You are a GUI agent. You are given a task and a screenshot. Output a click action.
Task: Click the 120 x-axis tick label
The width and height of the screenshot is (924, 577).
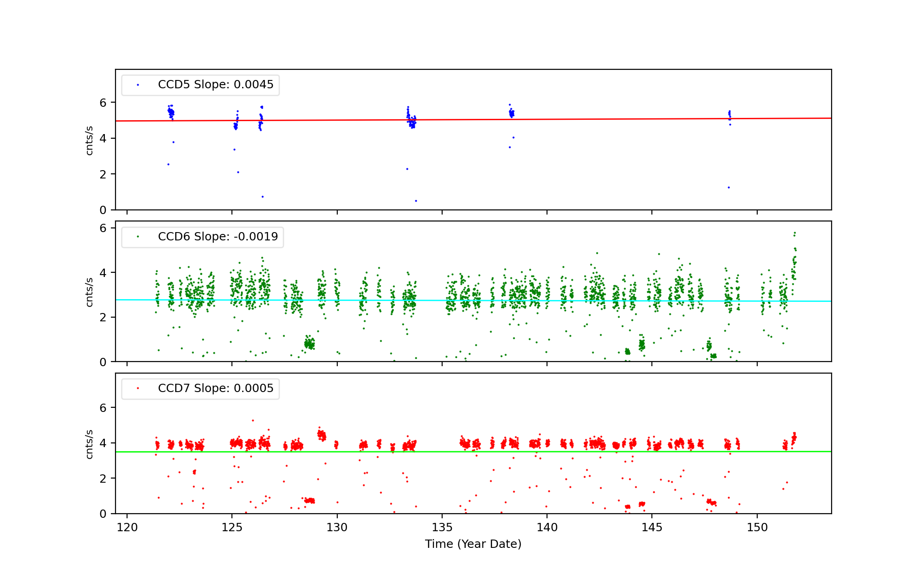pos(127,528)
